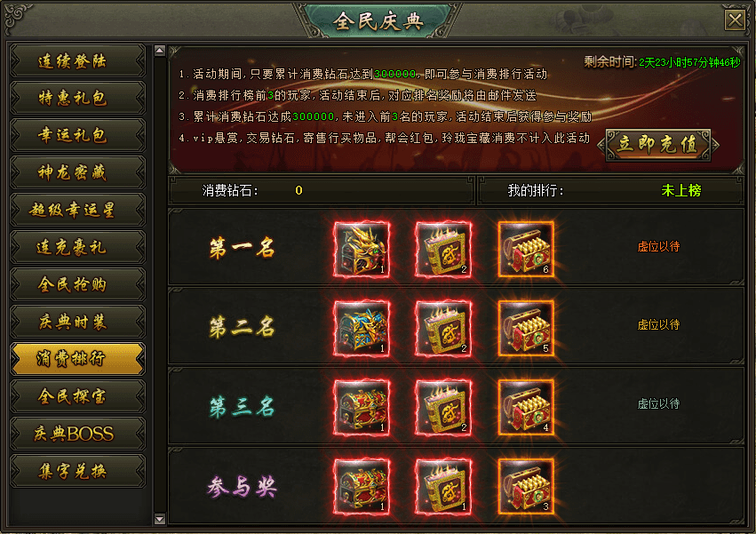Image resolution: width=756 pixels, height=534 pixels.
Task: Select third place flaming book reward icon
Action: tap(443, 408)
